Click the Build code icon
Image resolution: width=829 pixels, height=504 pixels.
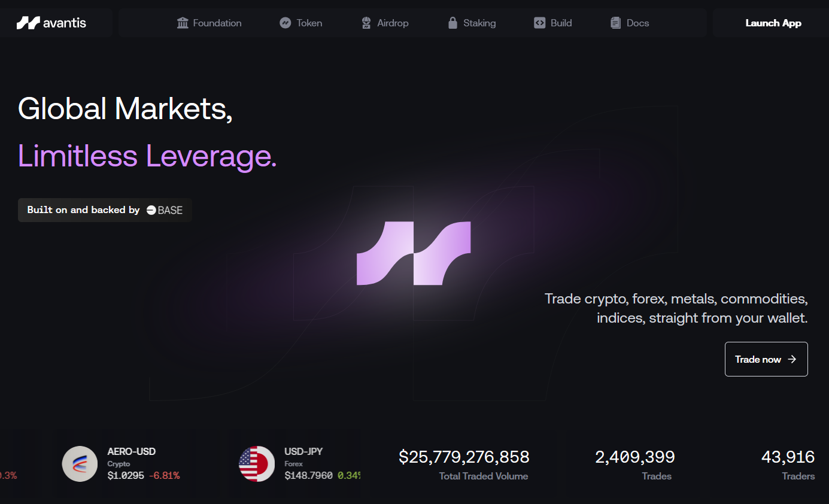[539, 23]
